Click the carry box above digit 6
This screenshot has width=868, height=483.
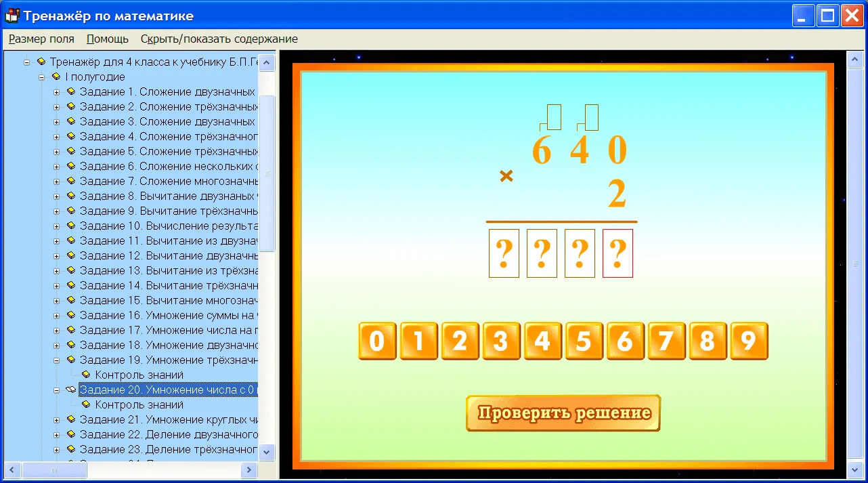[x=555, y=117]
